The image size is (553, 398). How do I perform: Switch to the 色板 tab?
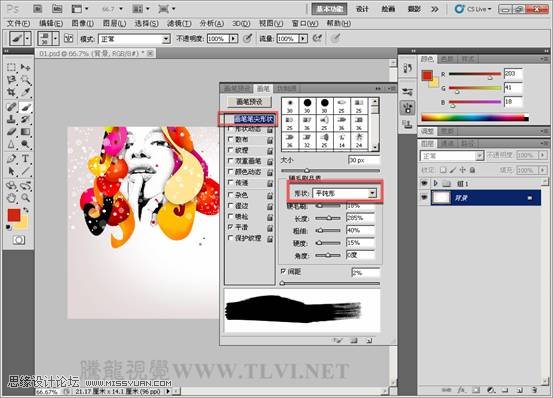click(447, 59)
